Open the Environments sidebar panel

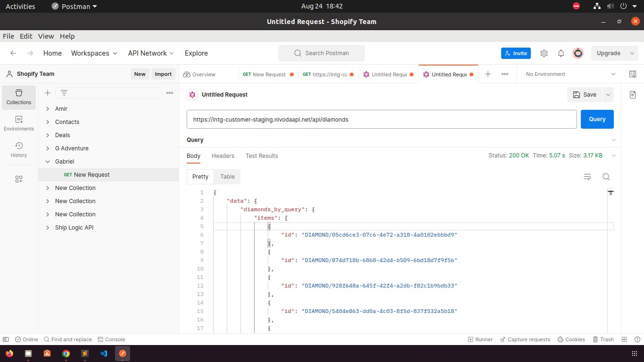tap(19, 123)
